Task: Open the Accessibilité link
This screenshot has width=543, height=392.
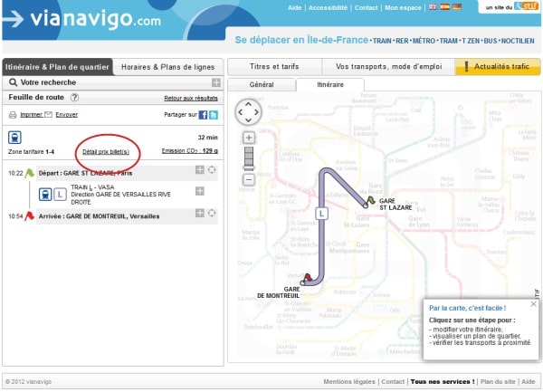Action: 328,7
